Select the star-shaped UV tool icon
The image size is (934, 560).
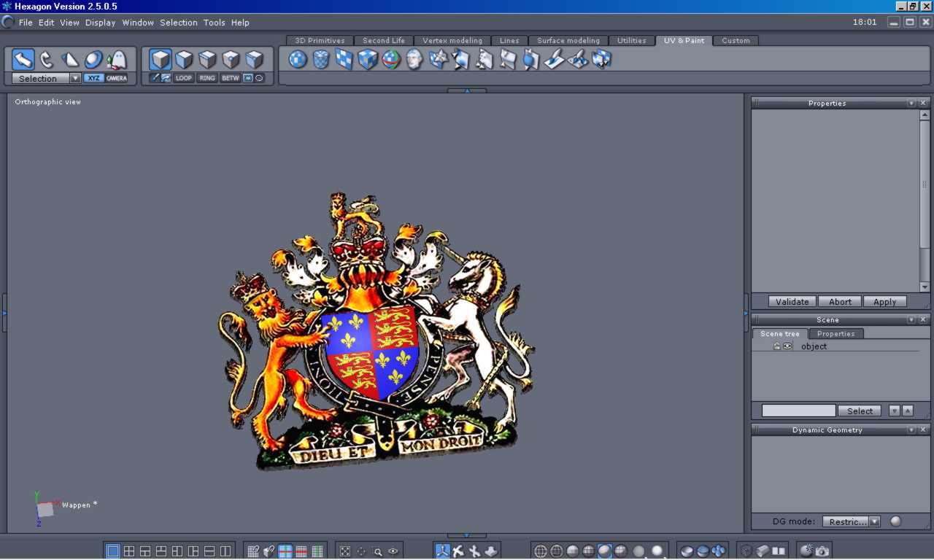coord(438,59)
